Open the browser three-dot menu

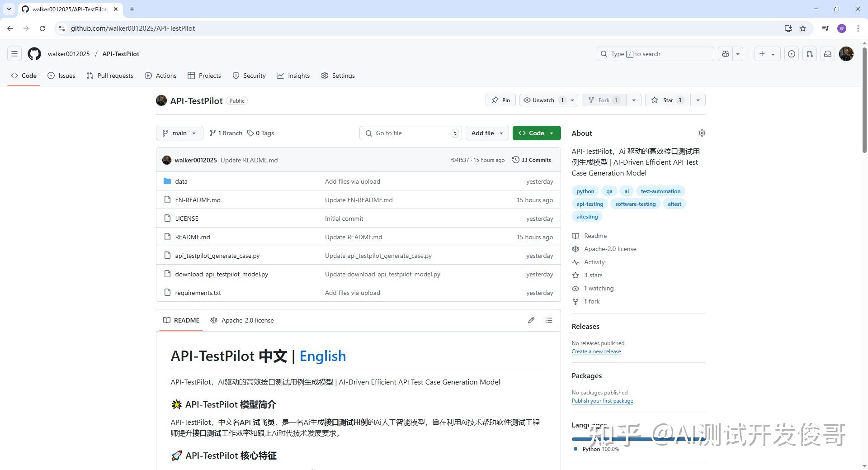[858, 28]
